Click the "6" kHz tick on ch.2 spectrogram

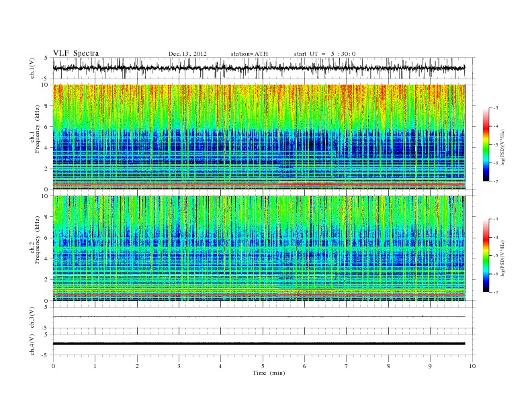click(x=46, y=238)
